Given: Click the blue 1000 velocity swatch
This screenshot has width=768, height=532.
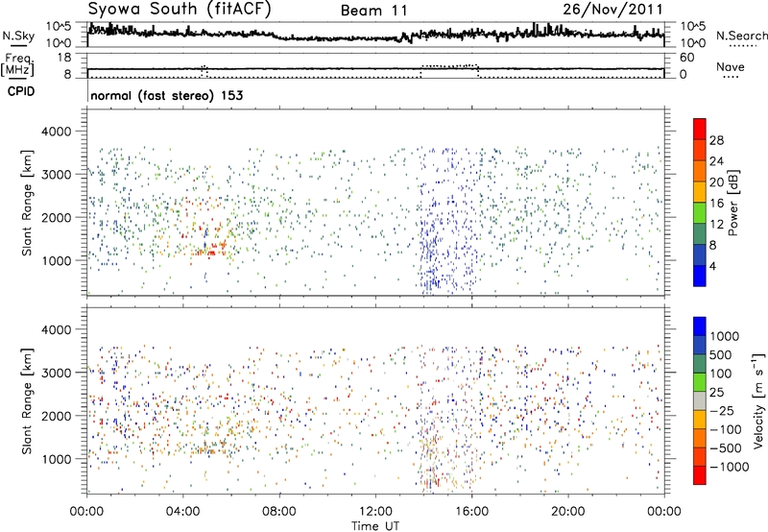Looking at the screenshot, I should [x=700, y=326].
